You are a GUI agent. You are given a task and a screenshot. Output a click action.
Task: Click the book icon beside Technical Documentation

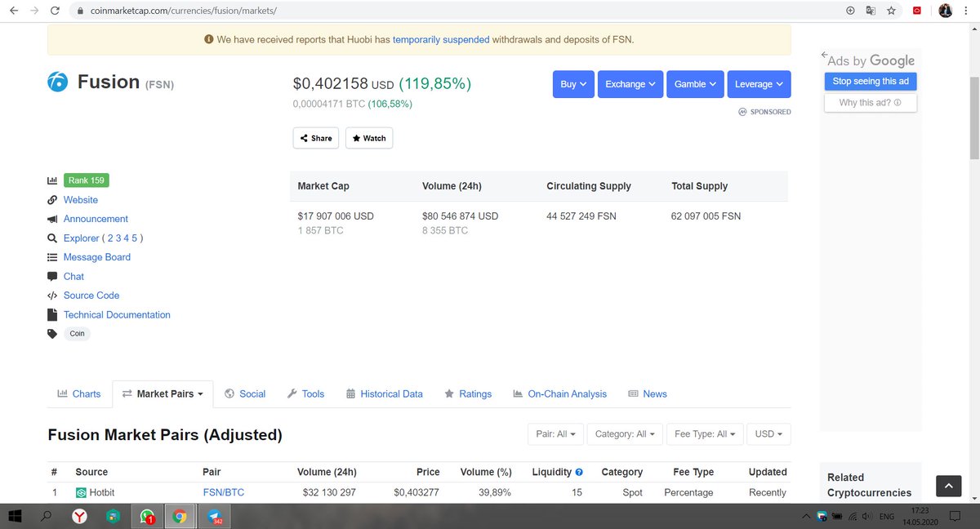(x=52, y=314)
